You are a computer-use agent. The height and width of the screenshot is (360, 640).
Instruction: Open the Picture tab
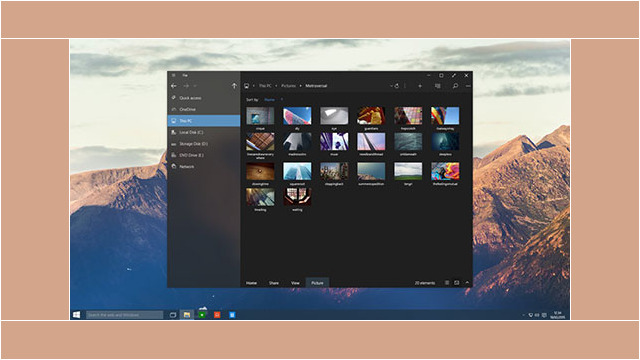tap(317, 283)
